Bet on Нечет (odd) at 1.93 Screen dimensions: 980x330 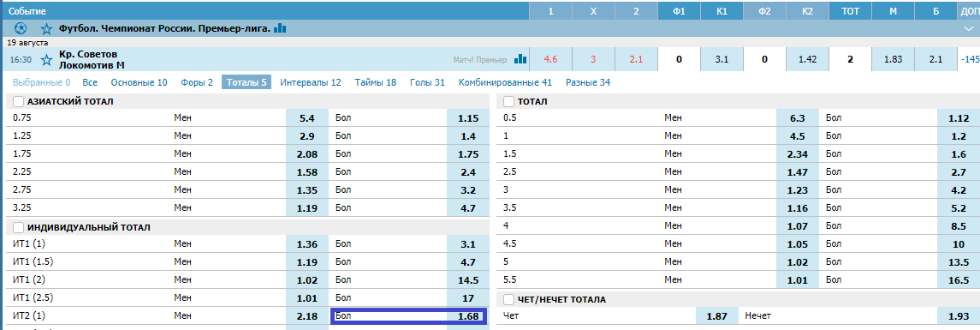[x=959, y=316]
